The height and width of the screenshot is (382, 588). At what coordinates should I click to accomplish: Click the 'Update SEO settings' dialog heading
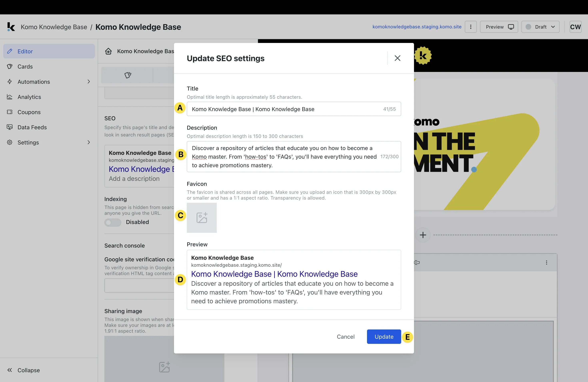click(225, 58)
